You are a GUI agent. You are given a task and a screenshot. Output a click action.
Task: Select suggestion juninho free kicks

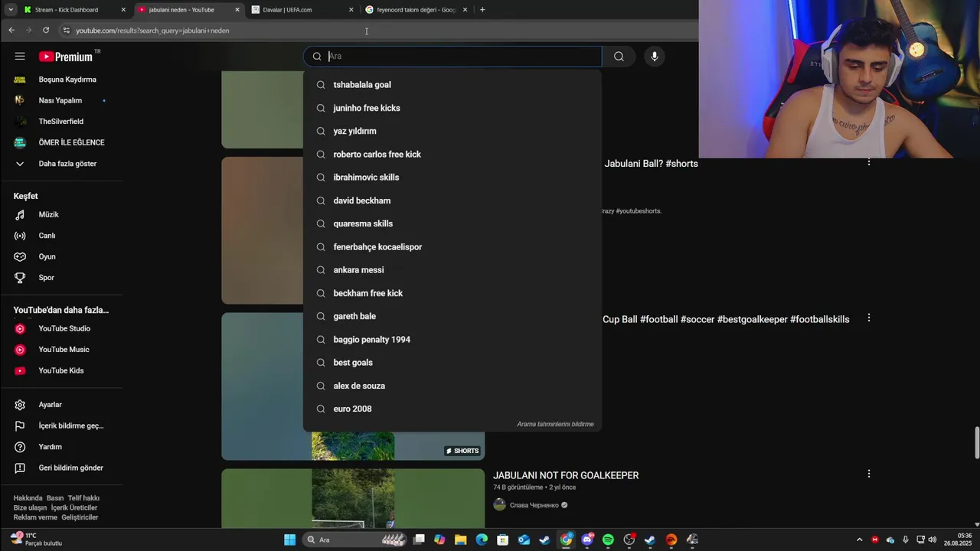click(x=452, y=108)
